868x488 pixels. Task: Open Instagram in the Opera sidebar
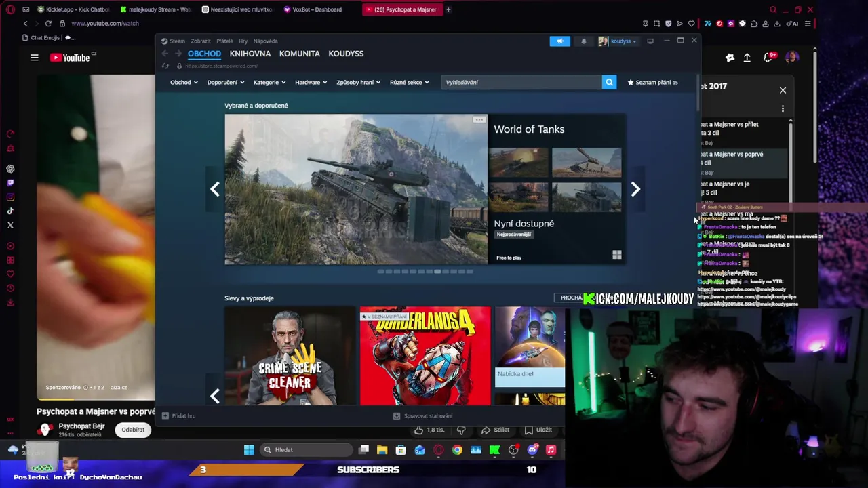(x=10, y=197)
